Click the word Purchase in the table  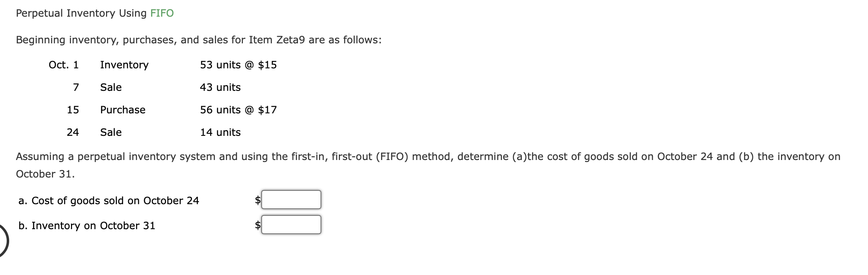tap(123, 110)
